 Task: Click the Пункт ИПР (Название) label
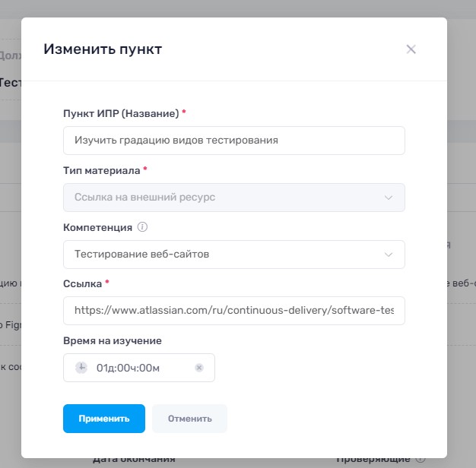tap(121, 113)
